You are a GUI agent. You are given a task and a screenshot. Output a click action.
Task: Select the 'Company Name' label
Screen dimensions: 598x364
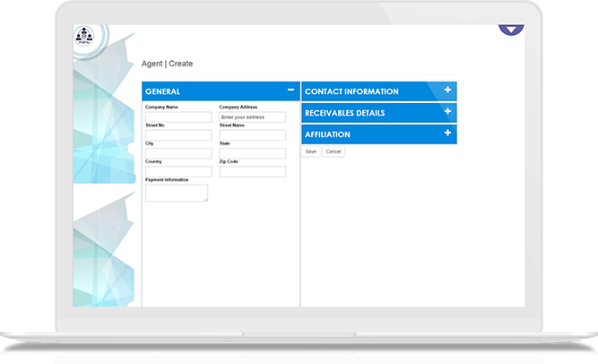[161, 107]
